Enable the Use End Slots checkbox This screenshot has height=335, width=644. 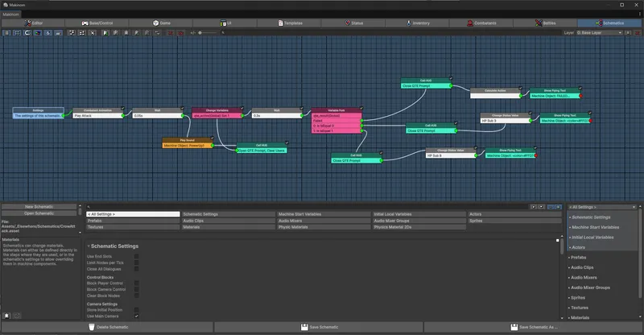click(x=136, y=256)
